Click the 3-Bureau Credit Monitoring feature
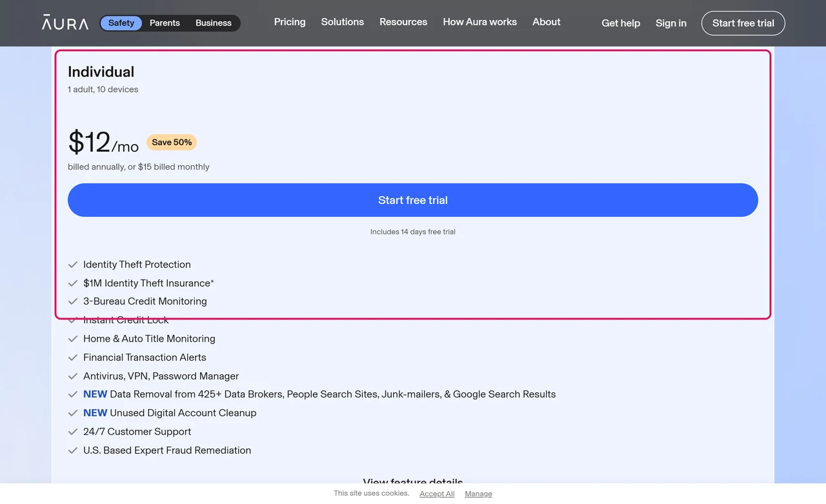 coord(145,301)
